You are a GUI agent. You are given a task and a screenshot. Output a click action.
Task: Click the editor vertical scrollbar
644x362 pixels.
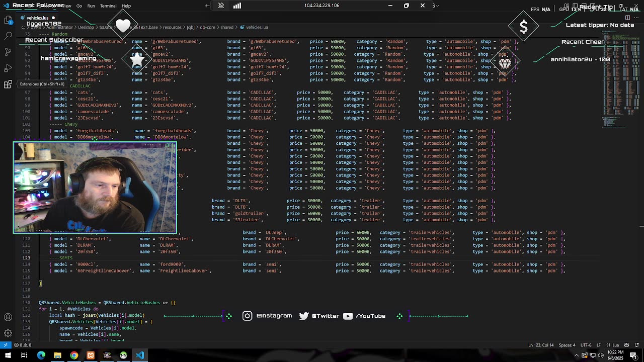tap(641, 186)
